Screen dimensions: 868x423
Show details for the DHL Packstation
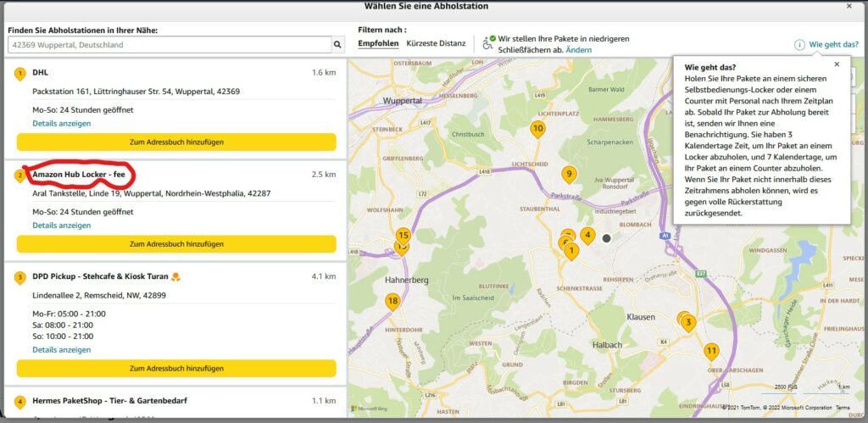[61, 124]
